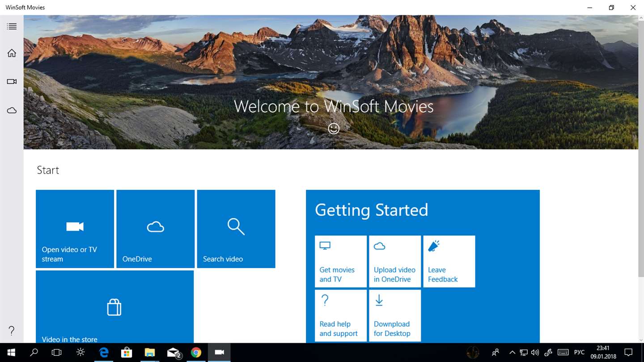
Task: Click the pen workspace tray icon
Action: tap(548, 353)
